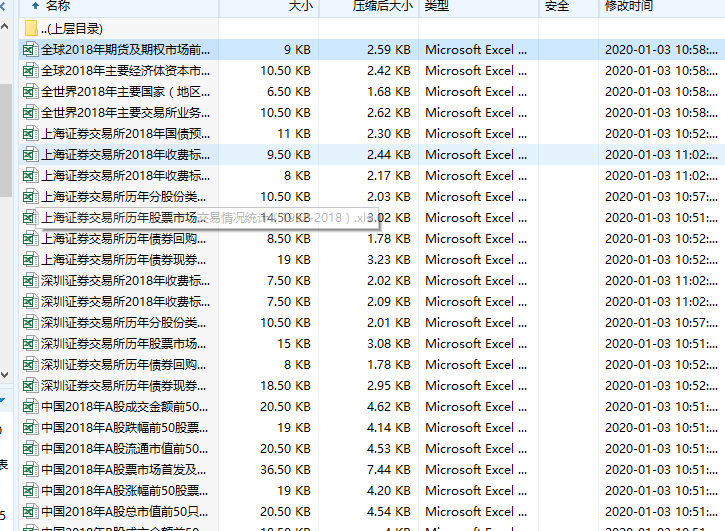
Task: Click the left sidebar scrollbar thumb
Action: pos(5,140)
